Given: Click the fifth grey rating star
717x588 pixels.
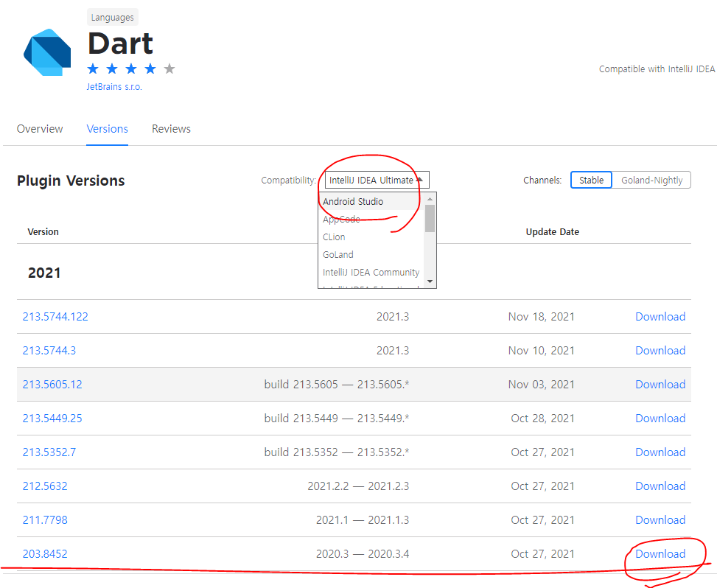Looking at the screenshot, I should click(x=169, y=69).
